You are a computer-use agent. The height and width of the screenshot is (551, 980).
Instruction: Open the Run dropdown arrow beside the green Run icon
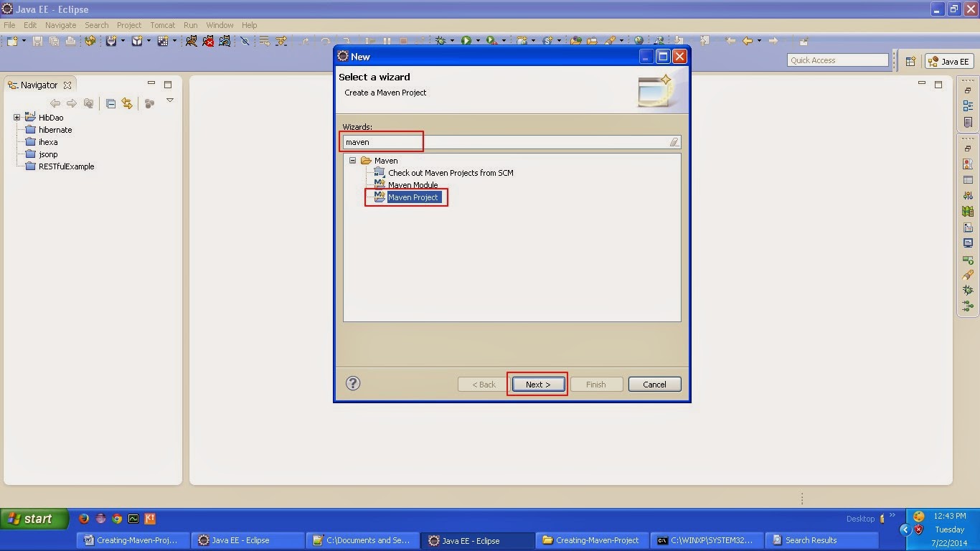[477, 41]
